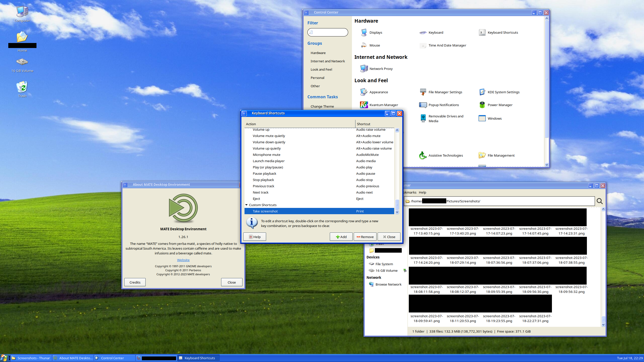Click the Thunar location path field
644x362 pixels.
(x=499, y=201)
